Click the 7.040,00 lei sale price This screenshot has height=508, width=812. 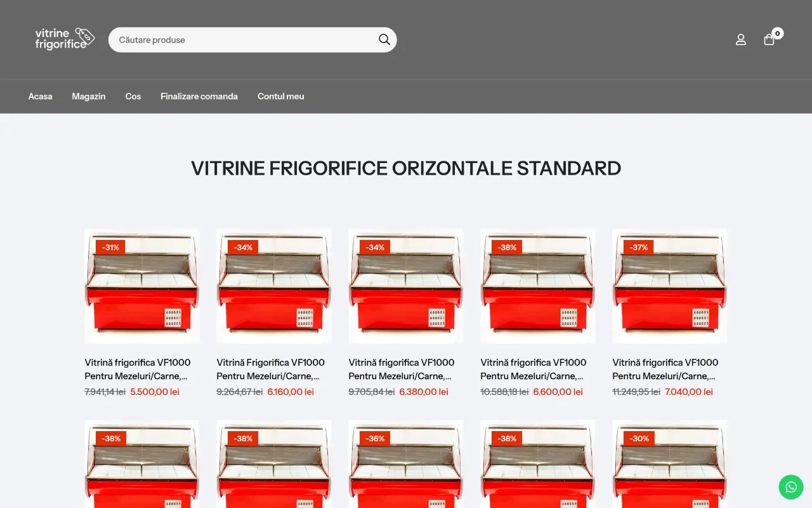[689, 392]
